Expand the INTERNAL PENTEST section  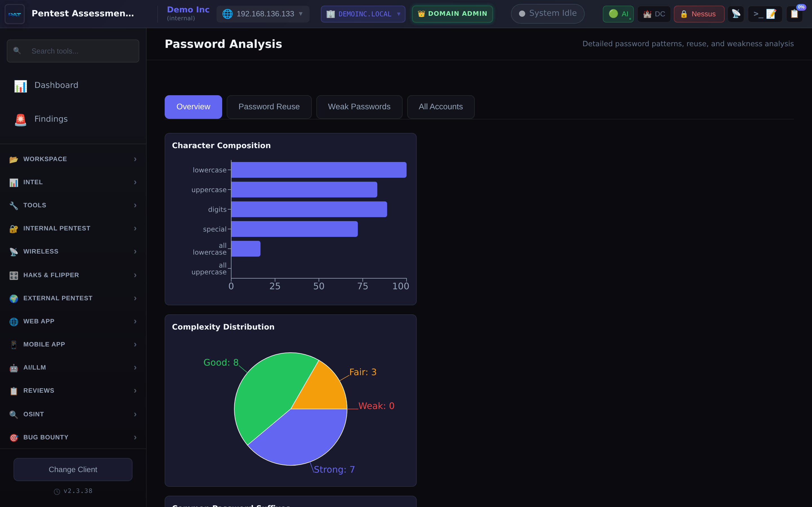coord(57,228)
